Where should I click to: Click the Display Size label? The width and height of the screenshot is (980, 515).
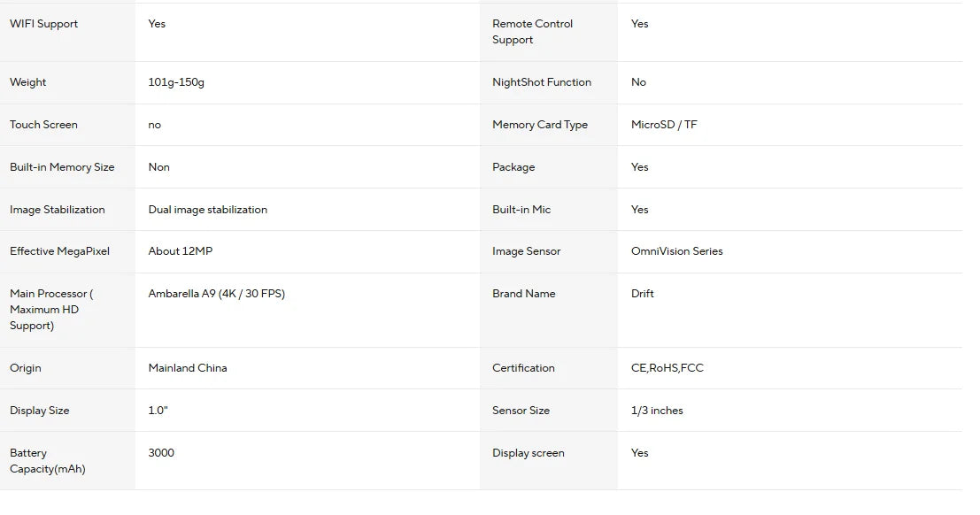[x=39, y=411]
